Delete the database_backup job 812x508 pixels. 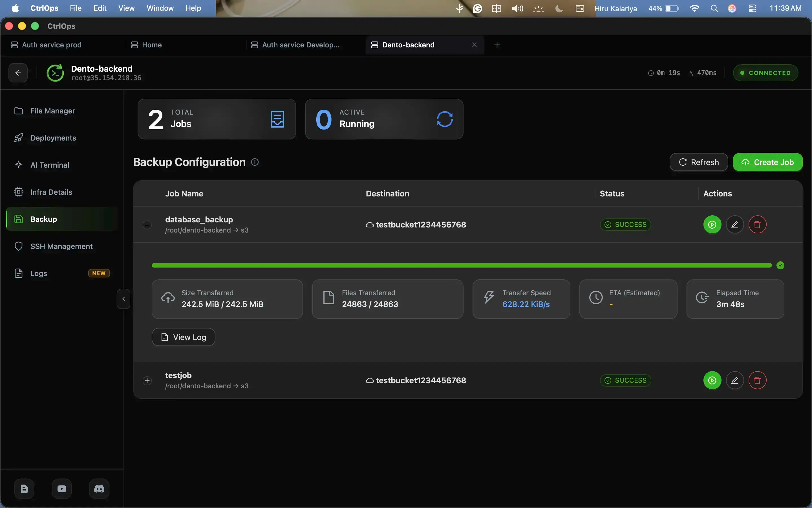757,224
